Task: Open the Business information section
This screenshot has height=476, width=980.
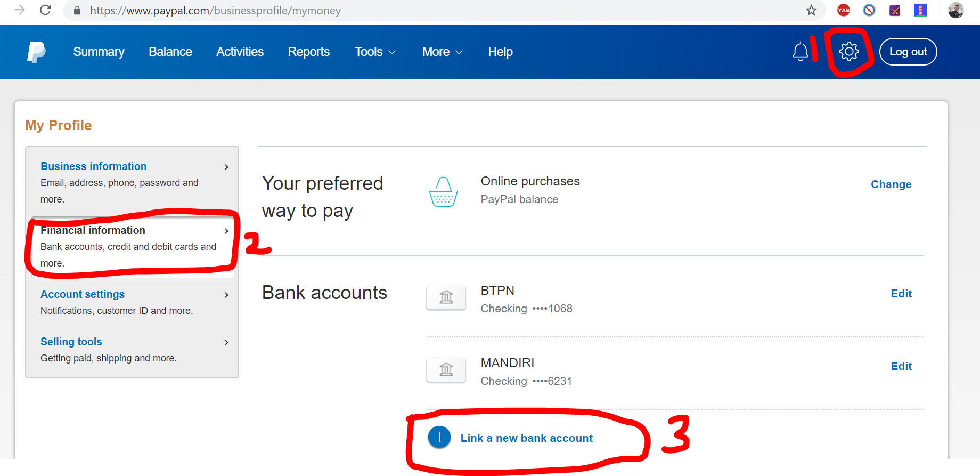Action: coord(93,166)
